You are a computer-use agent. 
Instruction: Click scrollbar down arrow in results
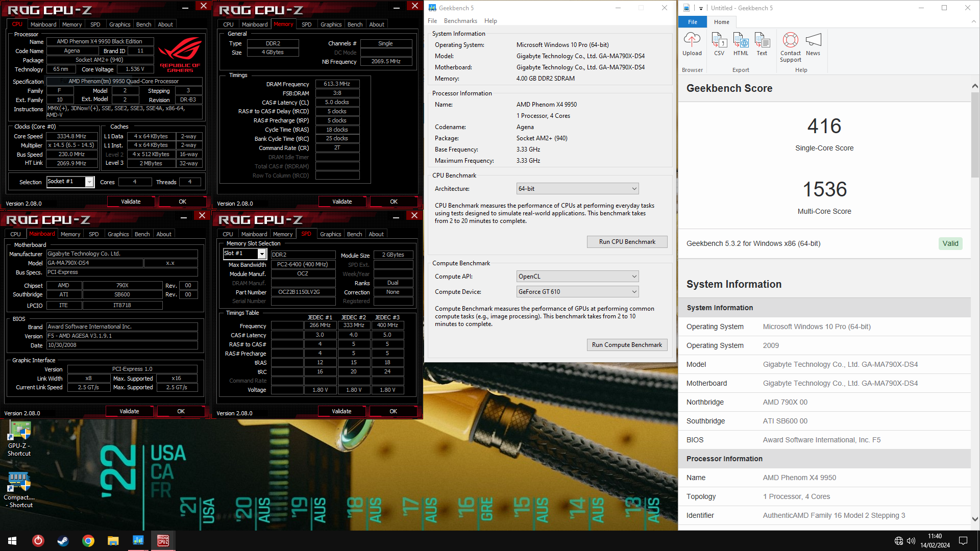(975, 519)
